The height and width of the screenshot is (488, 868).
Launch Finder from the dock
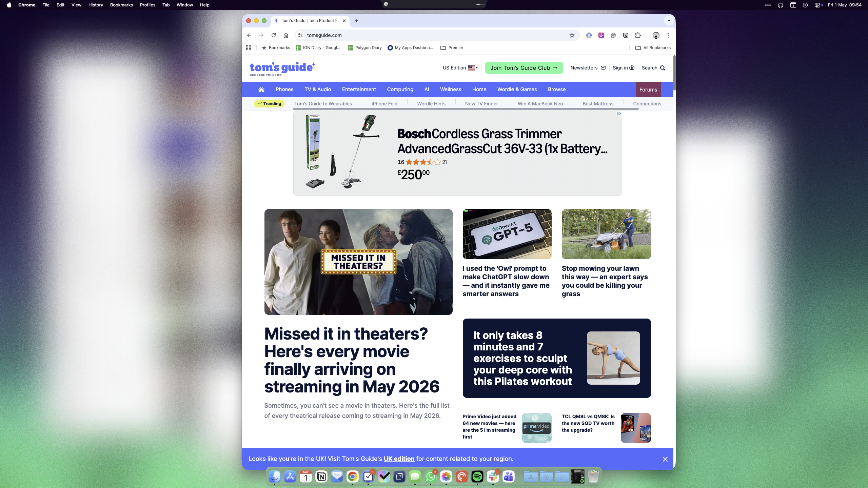(x=274, y=477)
